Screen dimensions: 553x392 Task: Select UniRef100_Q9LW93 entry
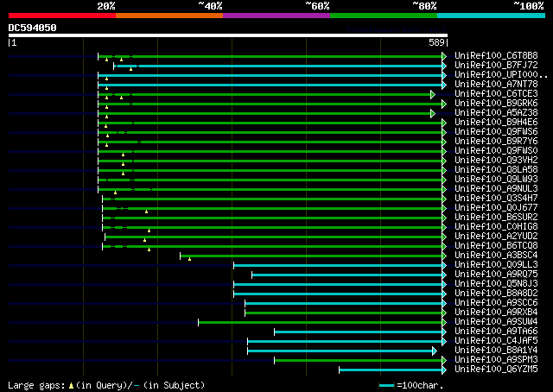point(496,180)
